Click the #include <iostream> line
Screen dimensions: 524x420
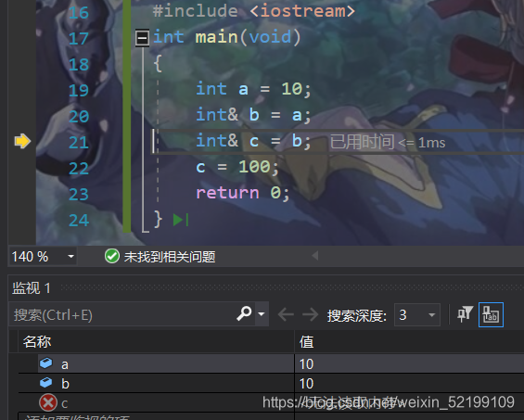click(x=253, y=11)
